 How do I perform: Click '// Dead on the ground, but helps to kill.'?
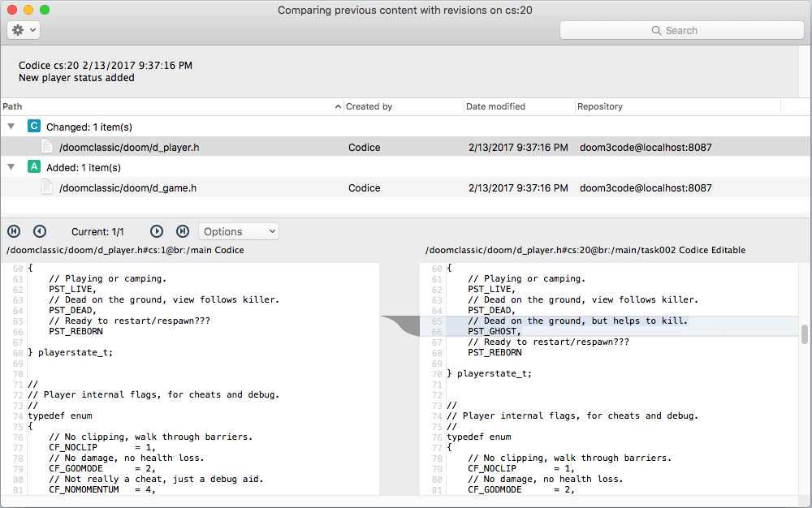(577, 321)
